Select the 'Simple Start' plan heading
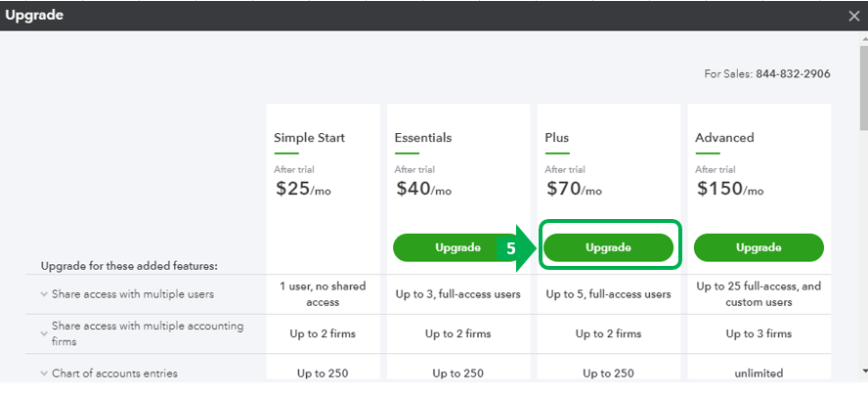Image resolution: width=868 pixels, height=396 pixels. click(x=309, y=137)
